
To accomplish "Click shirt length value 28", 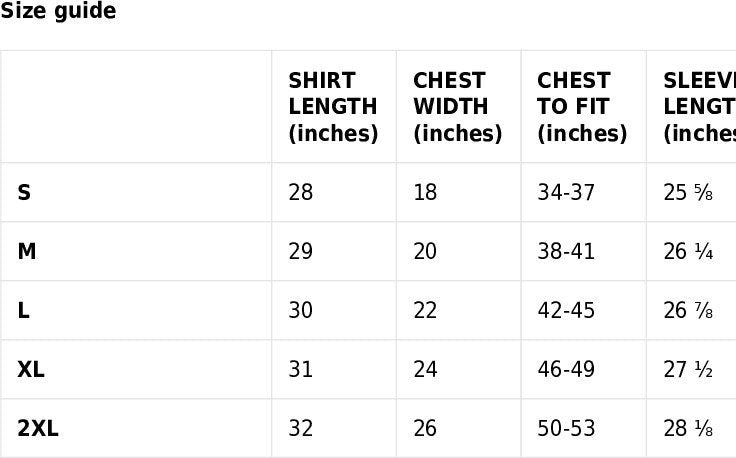I will [301, 192].
